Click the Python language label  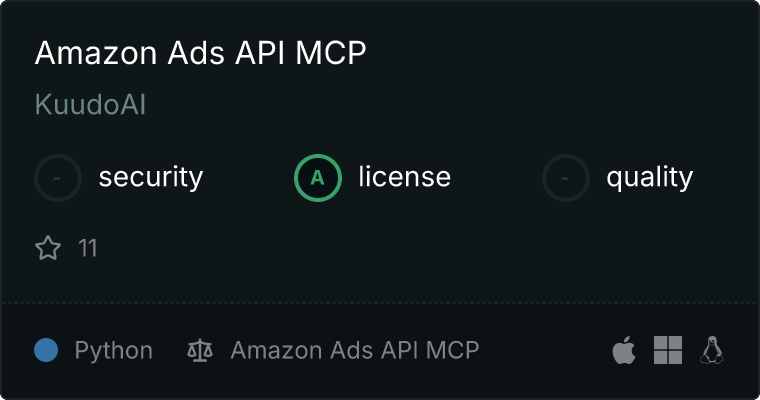[113, 351]
